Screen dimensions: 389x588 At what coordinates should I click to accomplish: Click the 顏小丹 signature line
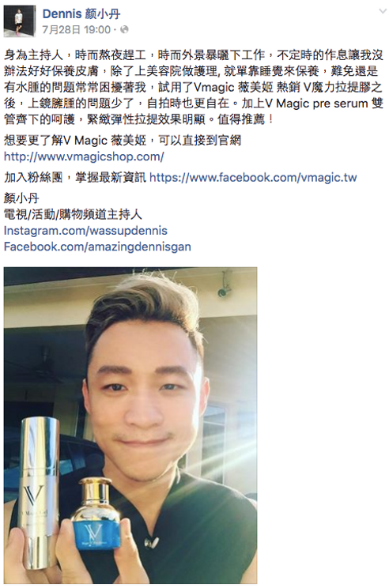(21, 198)
